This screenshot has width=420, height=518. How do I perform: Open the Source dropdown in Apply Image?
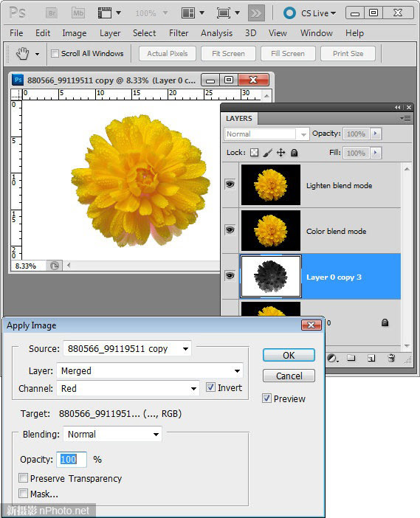[x=127, y=348]
